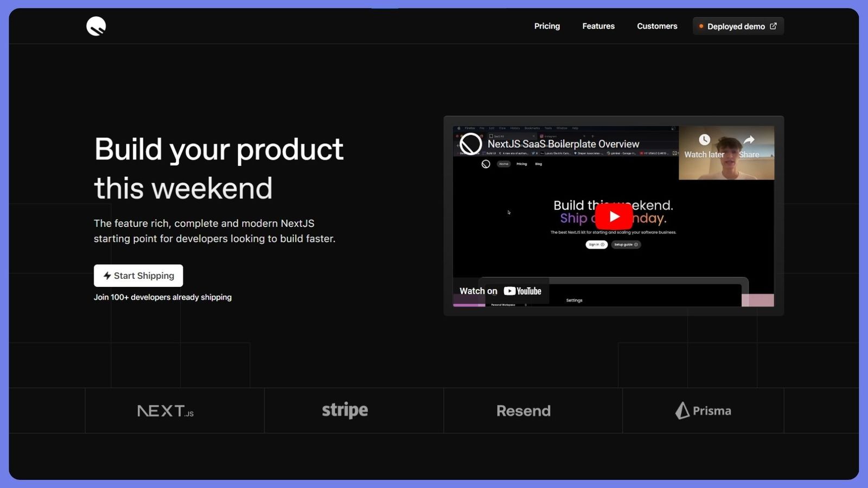Click the Next.js logo
Screen dimensions: 868x488
165,411
